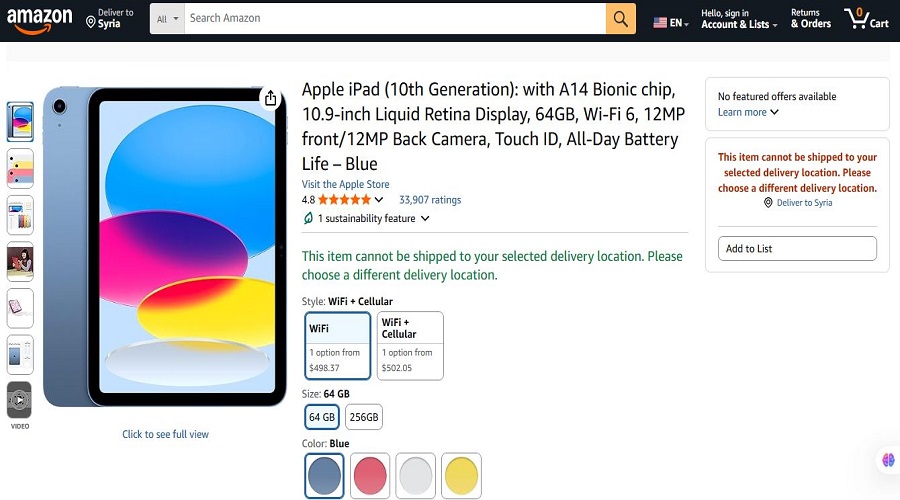Select the pink color swatch

click(370, 474)
